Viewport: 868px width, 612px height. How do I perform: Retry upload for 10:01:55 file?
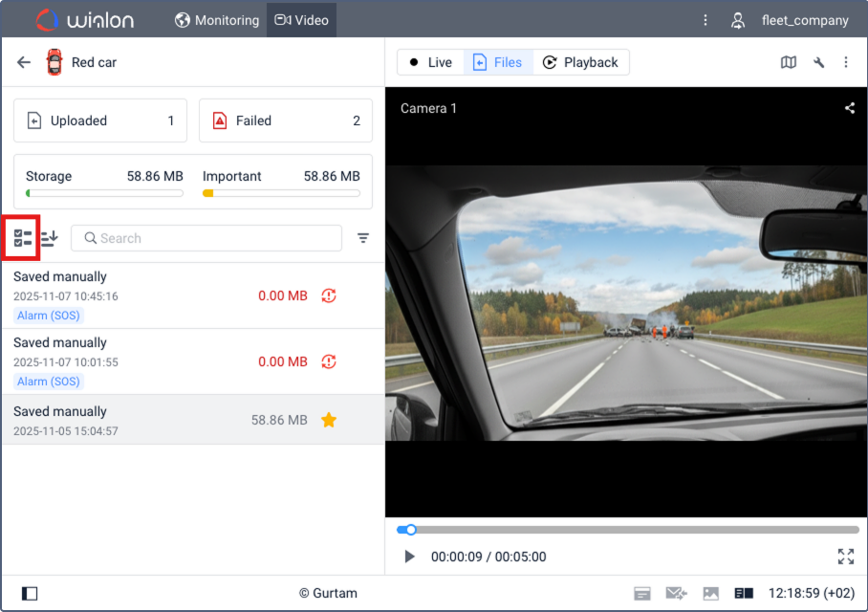click(329, 361)
